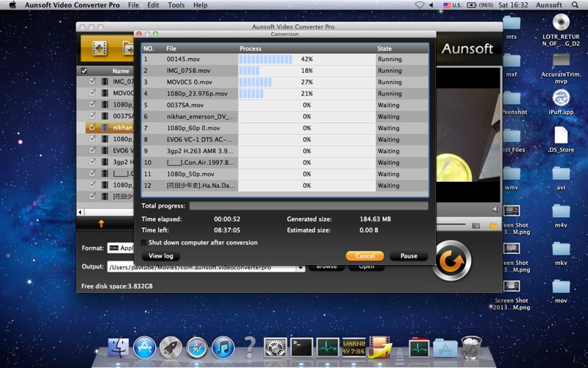Click the preview volume speaker icon
588x368 pixels.
click(x=495, y=210)
